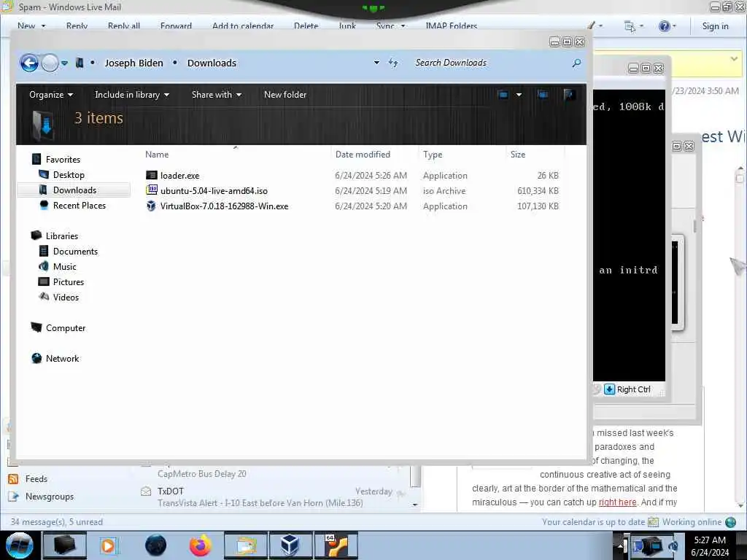The height and width of the screenshot is (560, 747).
Task: Sort by Date modified column
Action: pyautogui.click(x=363, y=155)
